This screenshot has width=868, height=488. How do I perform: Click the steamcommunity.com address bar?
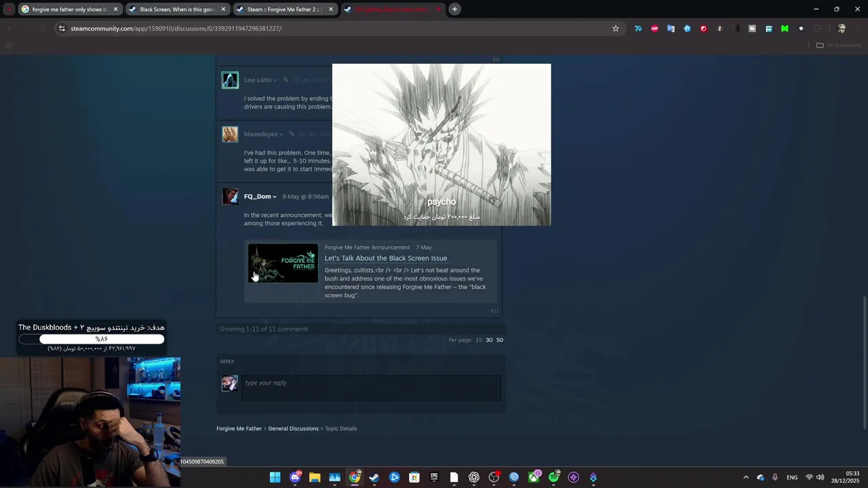point(339,28)
